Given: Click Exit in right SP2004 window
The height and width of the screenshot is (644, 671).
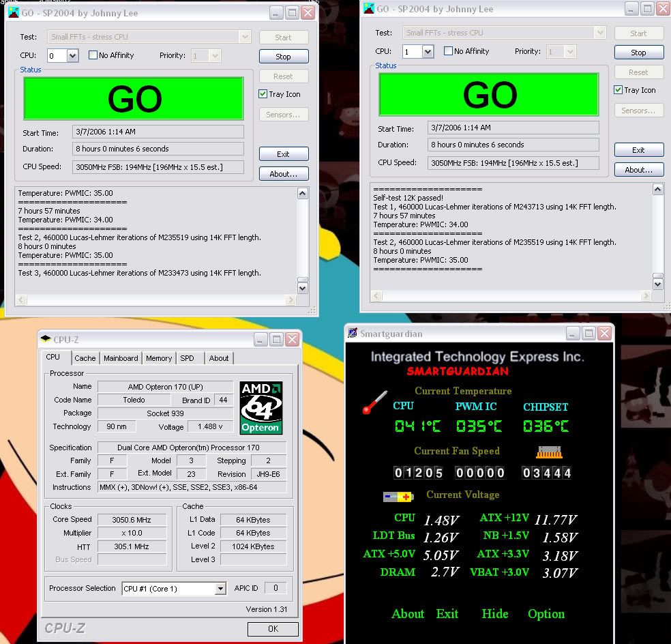Looking at the screenshot, I should [638, 150].
